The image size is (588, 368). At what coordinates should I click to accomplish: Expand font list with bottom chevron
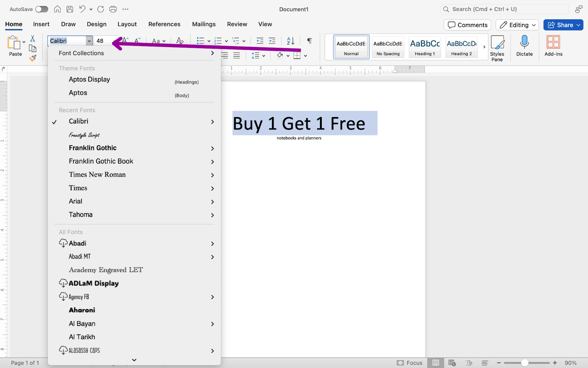point(134,360)
